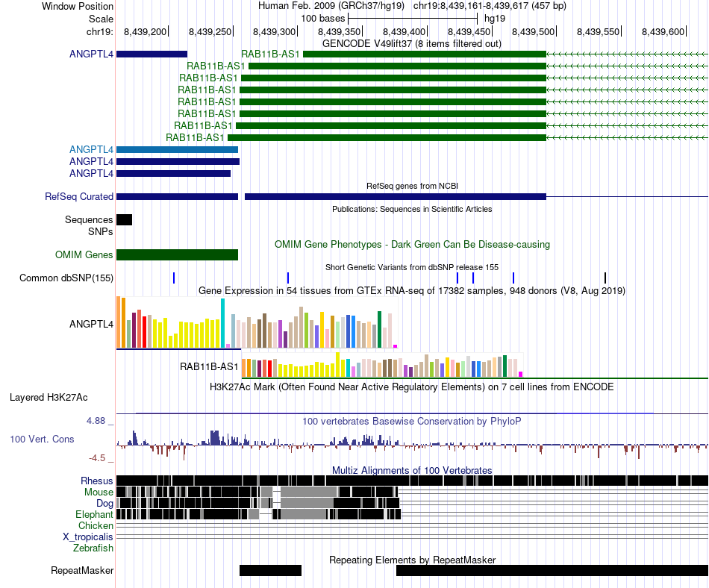Viewport: 709px width, 588px height.
Task: Select the blue dbSNP marker below 8,439,300
Action: coord(288,278)
